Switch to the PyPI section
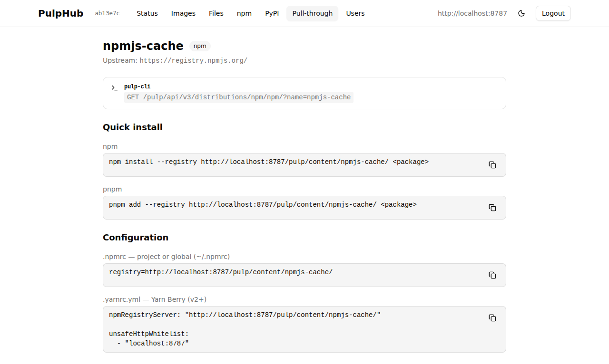 (272, 13)
